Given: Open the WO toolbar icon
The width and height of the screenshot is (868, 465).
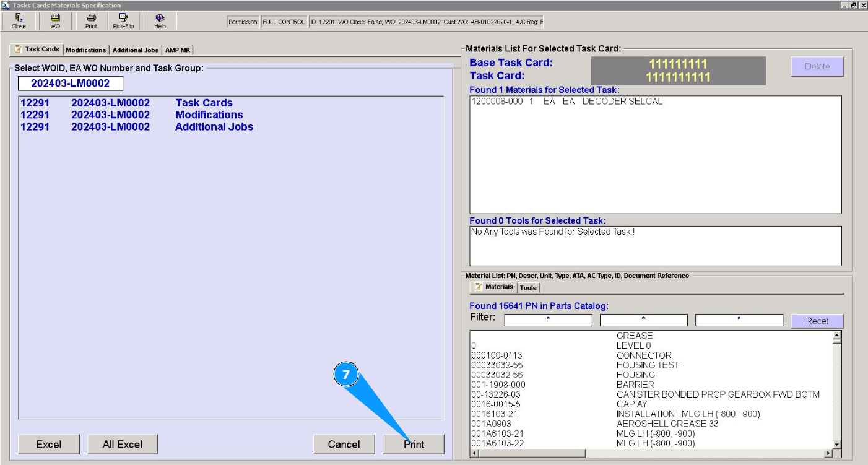Looking at the screenshot, I should 55,22.
